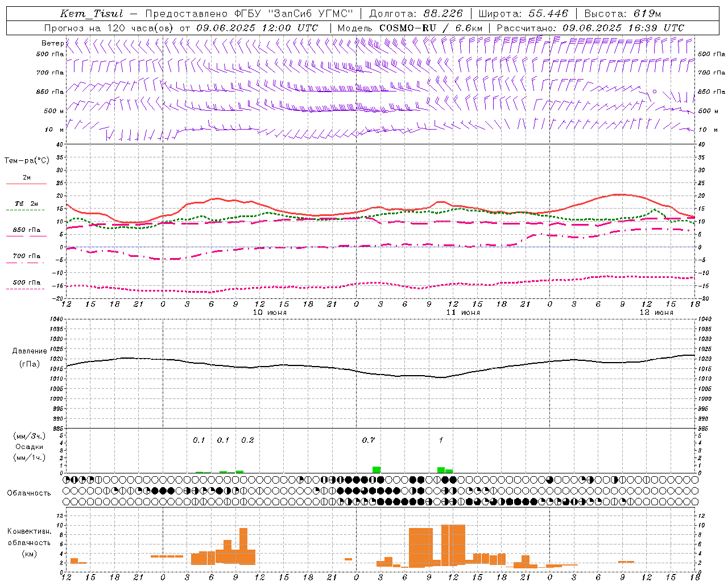Click the solid red 2м legend line sample
This screenshot has width=728, height=582.
[x=26, y=184]
